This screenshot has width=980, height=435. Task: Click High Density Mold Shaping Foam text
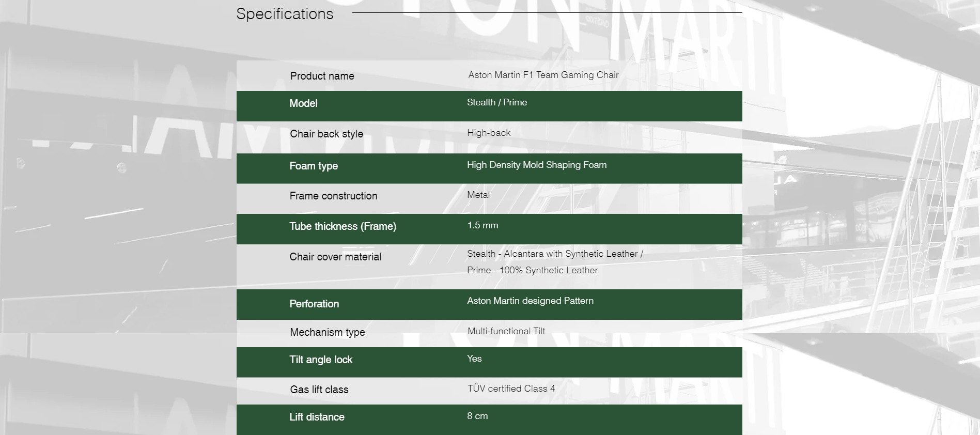(x=536, y=165)
